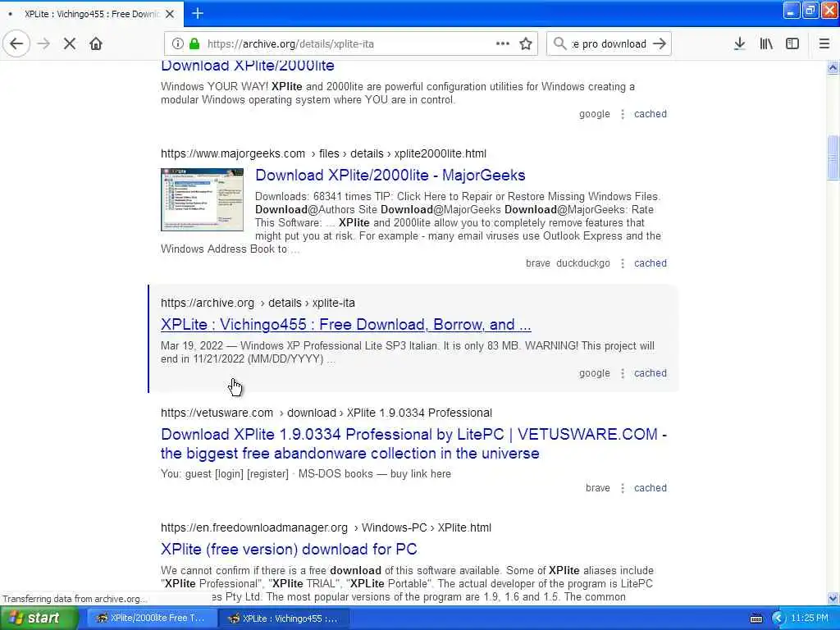This screenshot has height=630, width=840.
Task: Bookmark this page with star icon
Action: [526, 44]
